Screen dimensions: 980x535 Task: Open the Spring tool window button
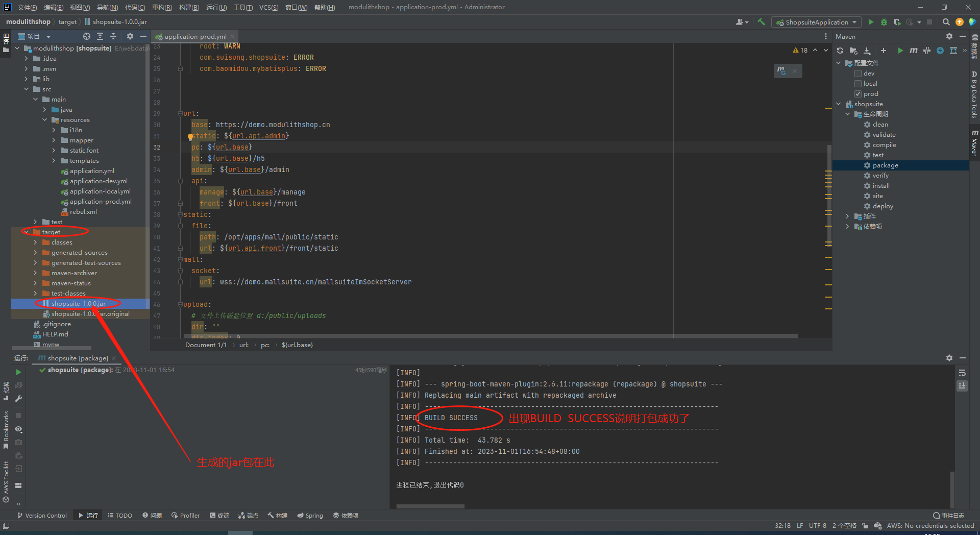tap(310, 516)
